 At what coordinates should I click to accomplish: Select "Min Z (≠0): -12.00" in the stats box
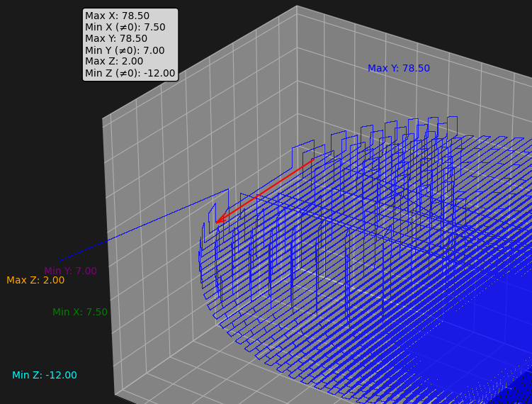(x=130, y=73)
